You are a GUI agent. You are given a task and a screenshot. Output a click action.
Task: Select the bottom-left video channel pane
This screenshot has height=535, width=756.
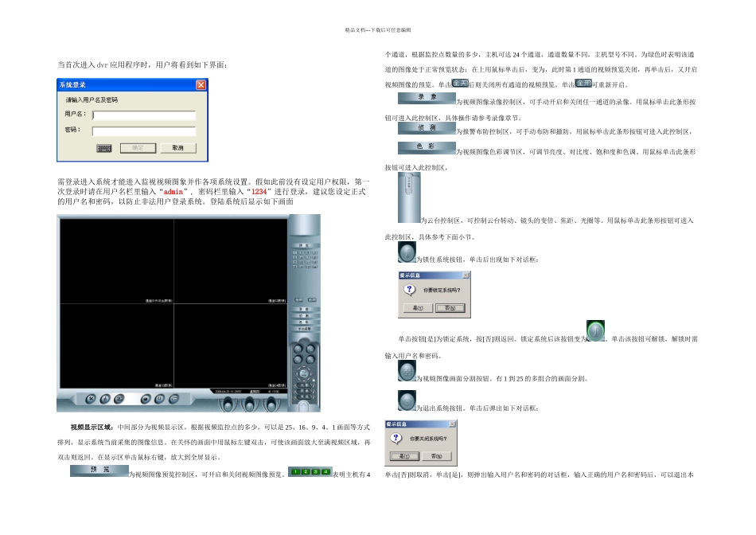(x=117, y=346)
